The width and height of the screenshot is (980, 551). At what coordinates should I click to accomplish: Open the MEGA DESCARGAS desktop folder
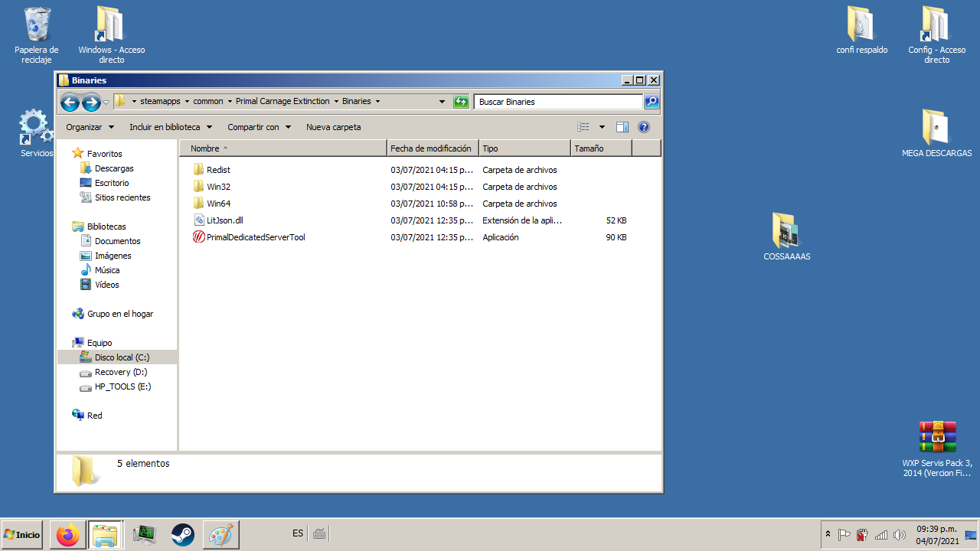pos(936,133)
